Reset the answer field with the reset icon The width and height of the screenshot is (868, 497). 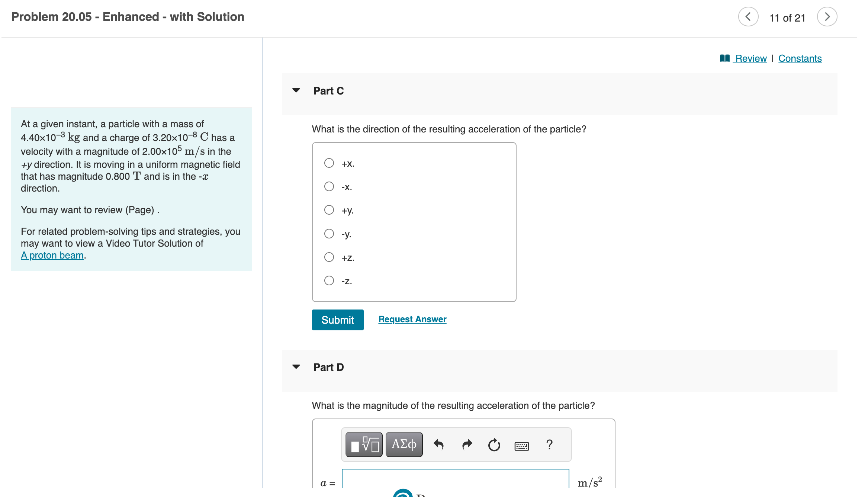pos(494,444)
